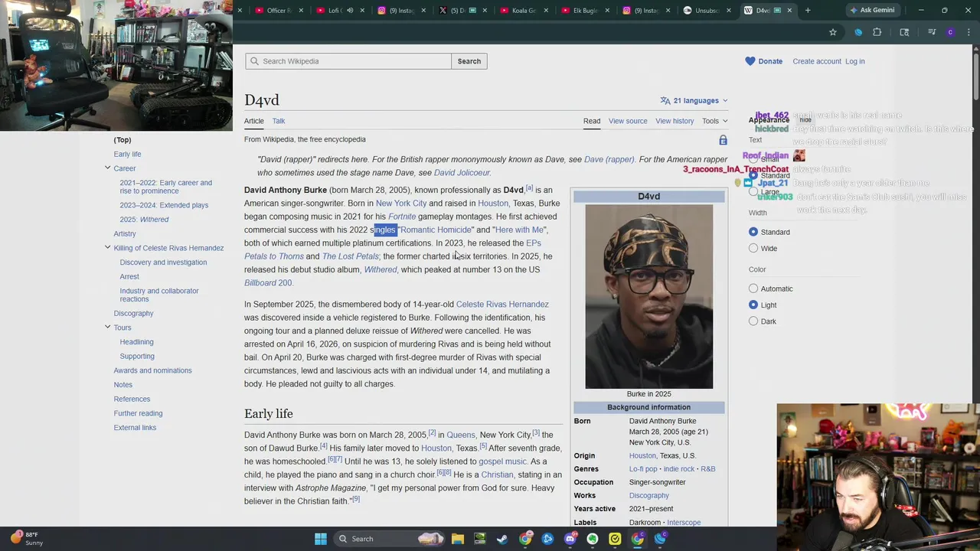Collapse the Career section in contents

tap(108, 168)
